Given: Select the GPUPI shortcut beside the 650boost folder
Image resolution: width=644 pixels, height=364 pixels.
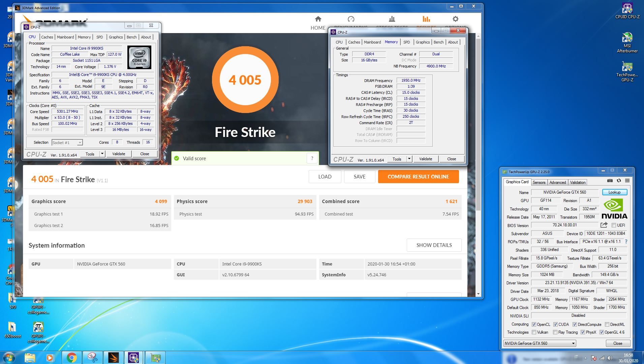Looking at the screenshot, I should pos(38,332).
